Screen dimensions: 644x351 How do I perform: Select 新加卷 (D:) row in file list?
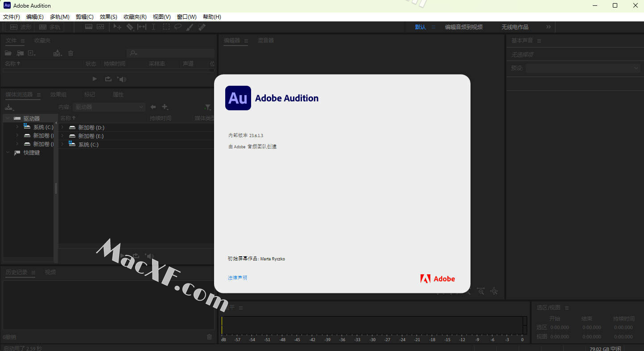(136, 127)
